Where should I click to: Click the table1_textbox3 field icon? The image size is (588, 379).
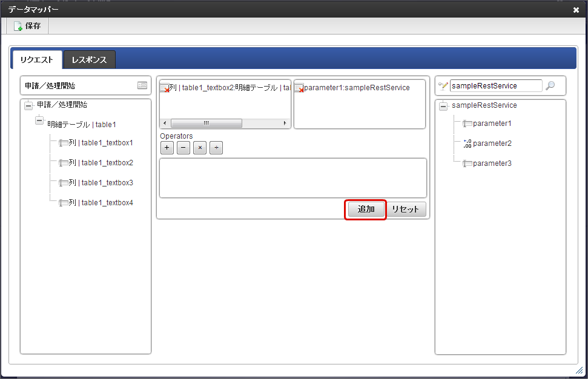[x=63, y=183]
